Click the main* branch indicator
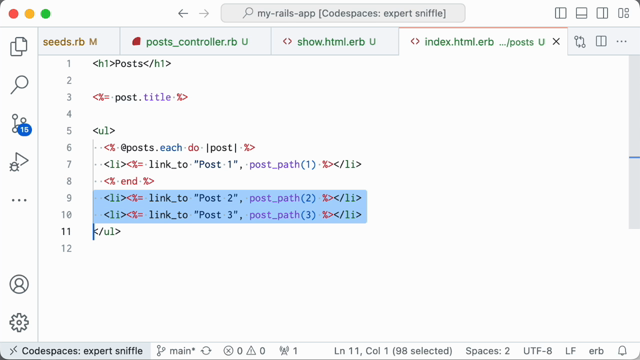Image resolution: width=640 pixels, height=360 pixels. [176, 351]
